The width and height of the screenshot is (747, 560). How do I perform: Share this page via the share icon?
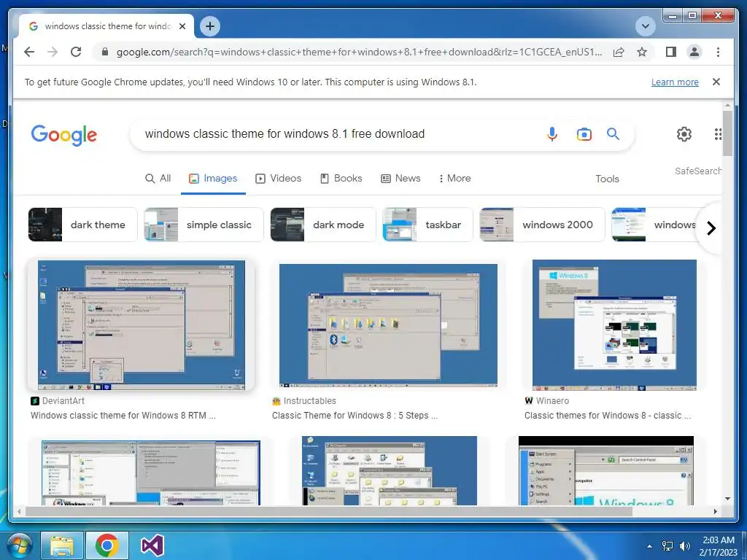coord(619,52)
